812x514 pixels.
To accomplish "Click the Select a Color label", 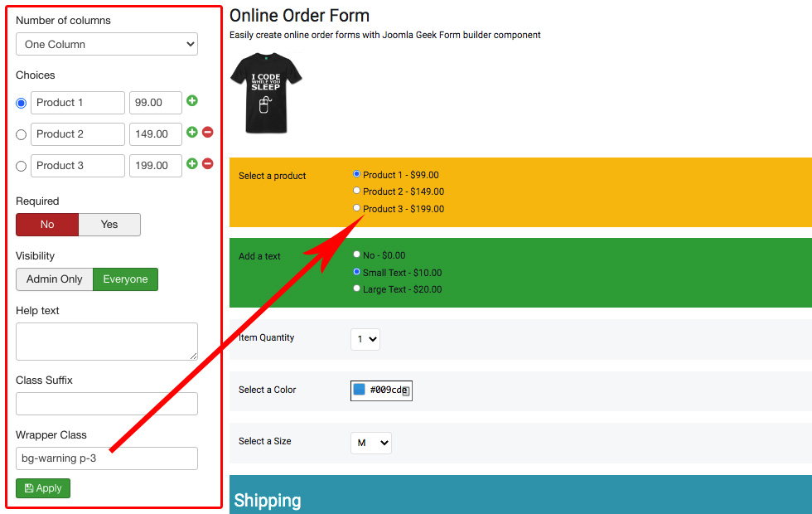I will [x=267, y=390].
